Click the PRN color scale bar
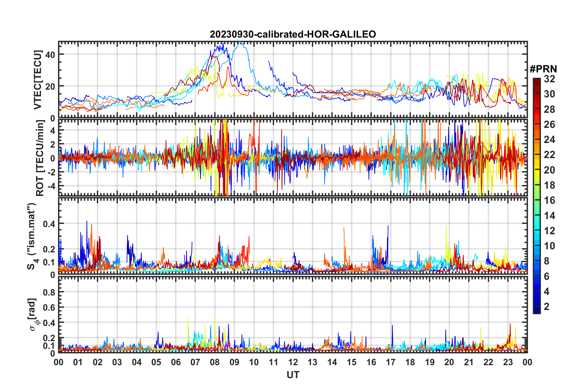586x392 pixels. click(536, 196)
